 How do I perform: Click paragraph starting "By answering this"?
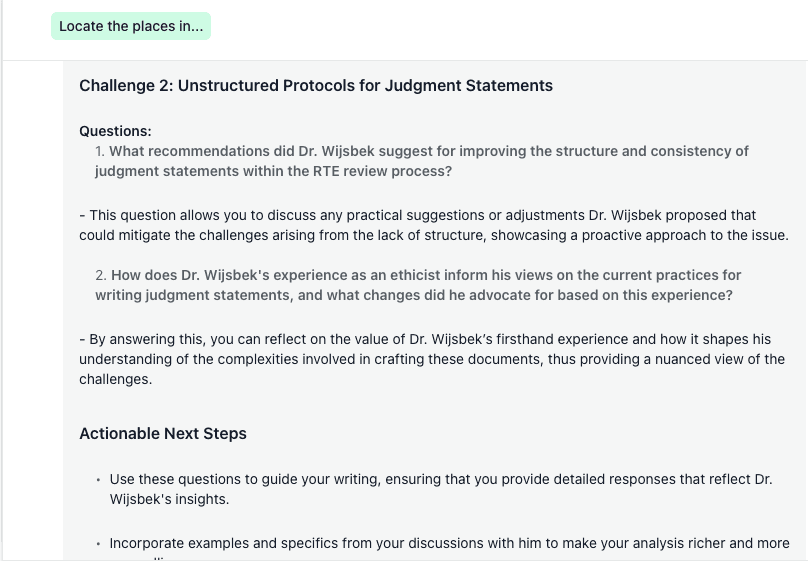click(432, 359)
